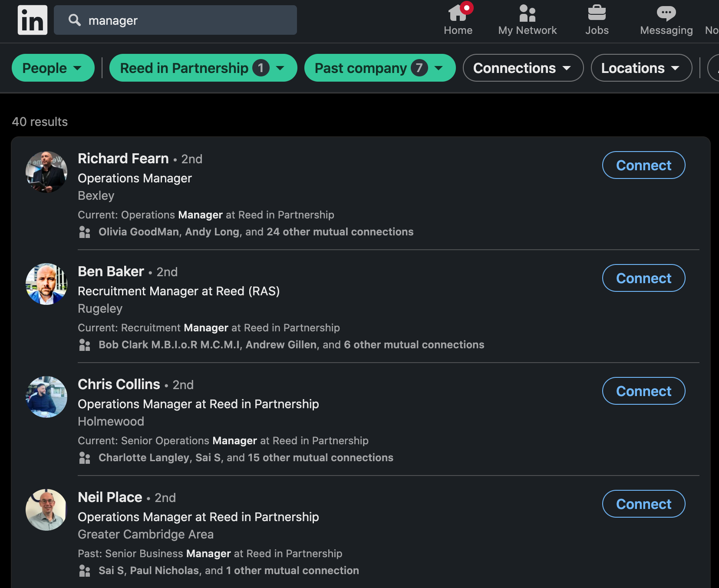The image size is (719, 588).
Task: Open the Connections filter dropdown
Action: tap(523, 68)
